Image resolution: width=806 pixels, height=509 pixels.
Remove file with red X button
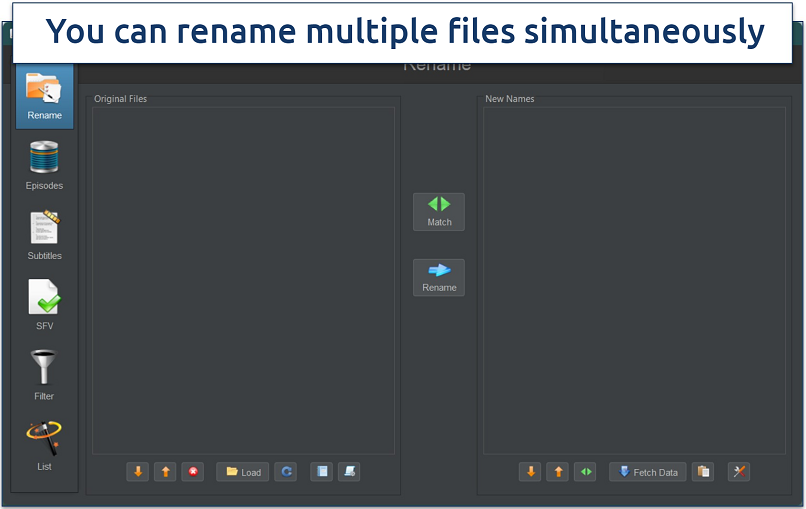point(192,472)
